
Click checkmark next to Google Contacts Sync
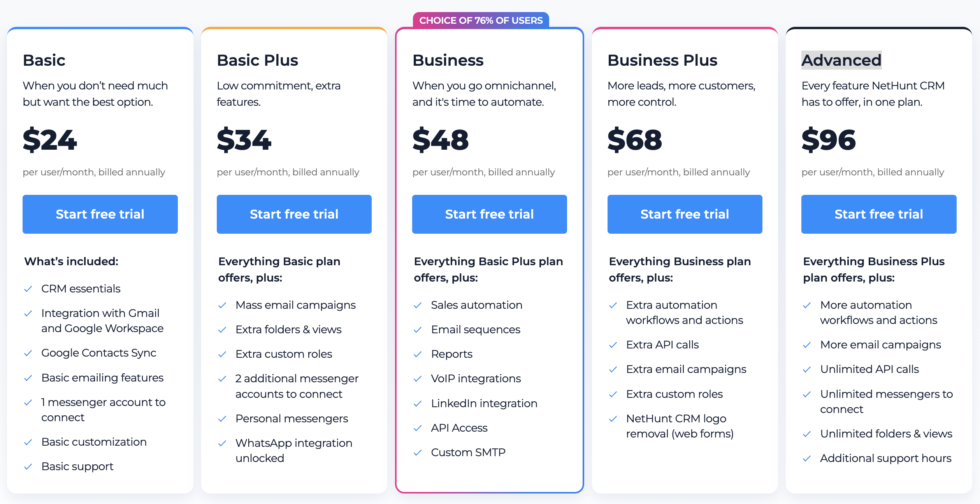click(x=28, y=353)
